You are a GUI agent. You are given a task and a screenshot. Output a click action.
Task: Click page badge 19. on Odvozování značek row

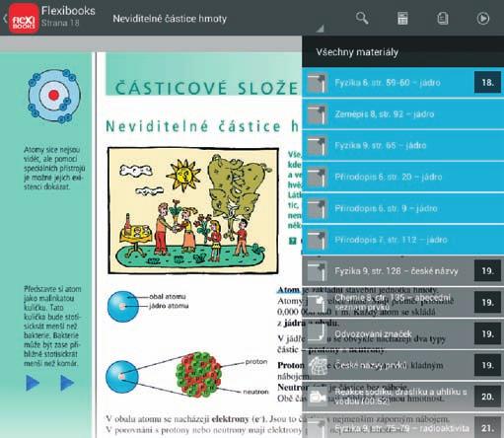[x=487, y=333]
